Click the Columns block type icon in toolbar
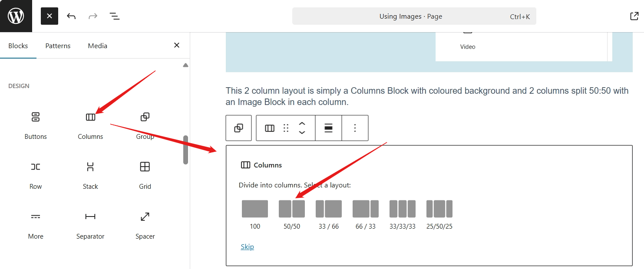The image size is (644, 269). 270,128
